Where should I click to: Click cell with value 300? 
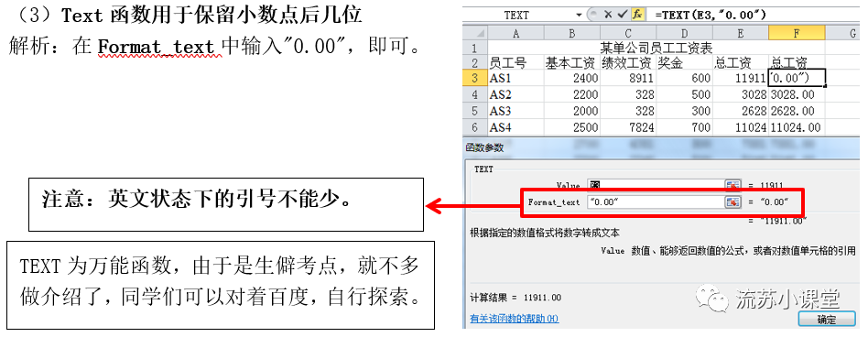pyautogui.click(x=684, y=111)
